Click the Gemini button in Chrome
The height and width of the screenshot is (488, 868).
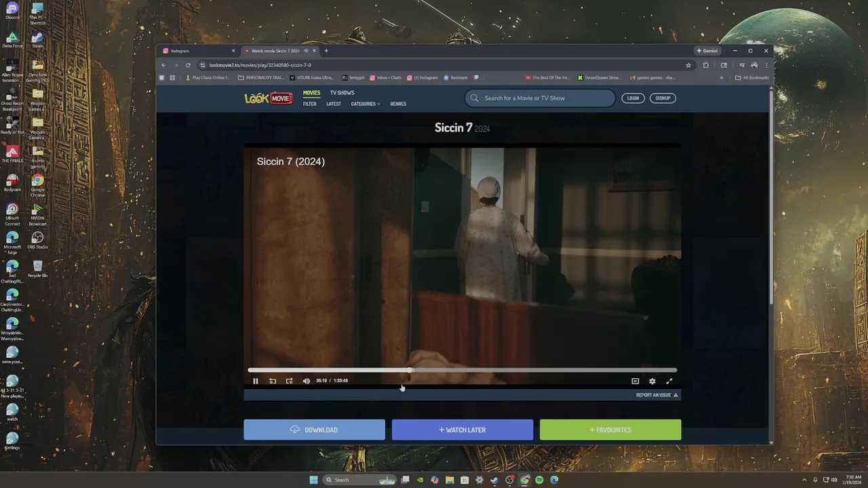tap(707, 51)
